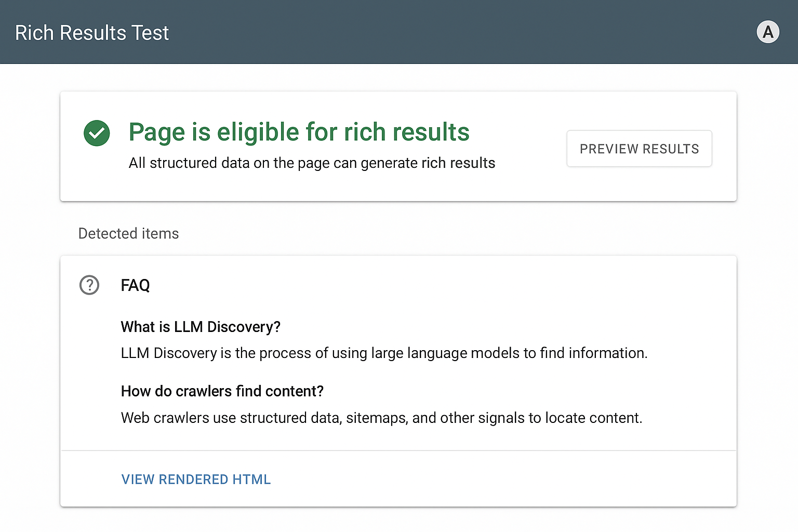The width and height of the screenshot is (798, 532).
Task: Collapse the 'How do crawlers find content?' entry
Action: (x=222, y=391)
